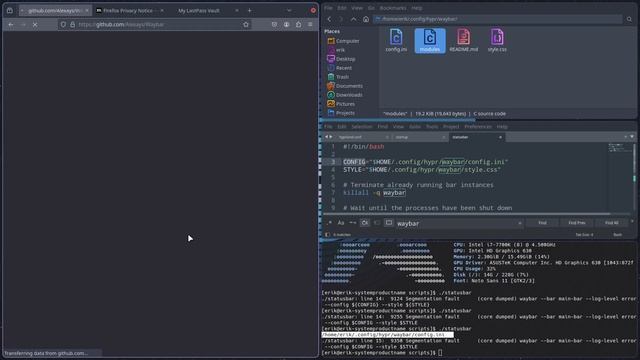Go back in the file manager
Viewport: 640px width, 360px height.
coord(329,19)
